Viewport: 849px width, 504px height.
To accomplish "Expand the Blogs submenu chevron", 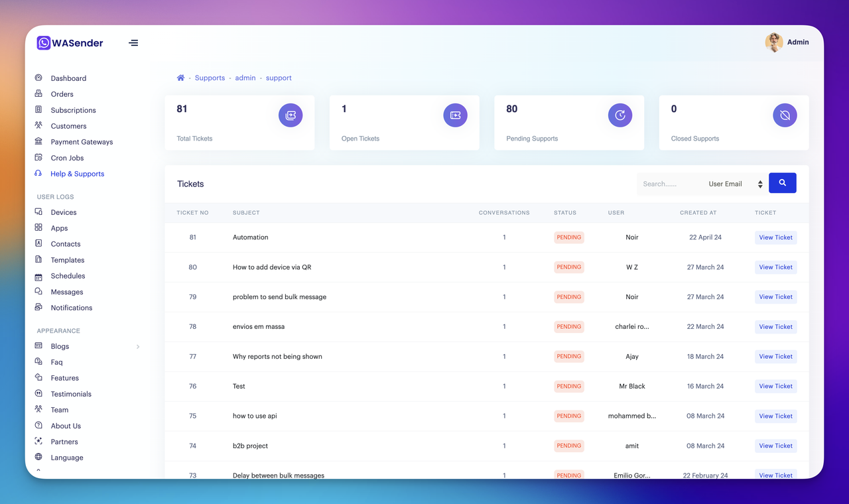I will pyautogui.click(x=138, y=347).
